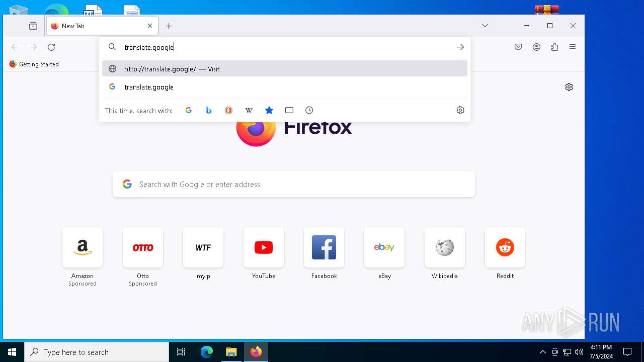This screenshot has width=644, height=362.
Task: Open volume control in system tray
Action: coord(579,352)
